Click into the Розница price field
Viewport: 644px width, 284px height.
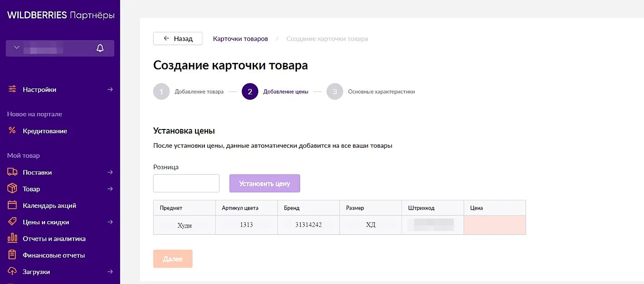[186, 183]
